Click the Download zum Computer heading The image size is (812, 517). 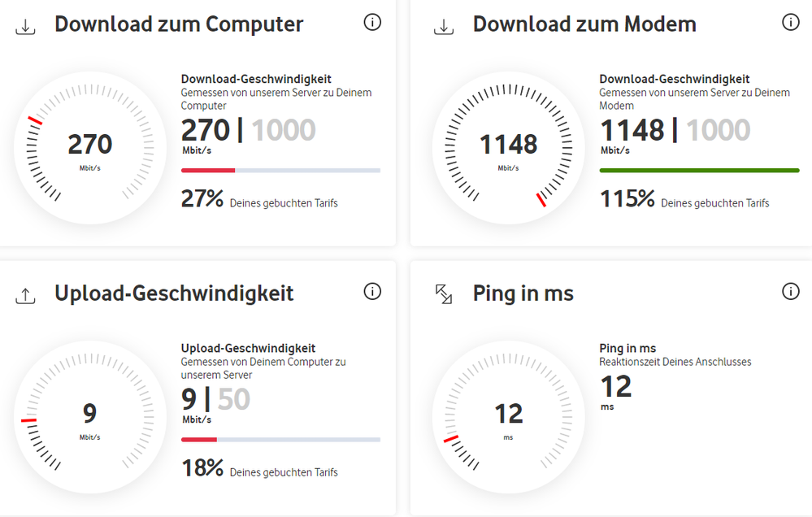[179, 24]
